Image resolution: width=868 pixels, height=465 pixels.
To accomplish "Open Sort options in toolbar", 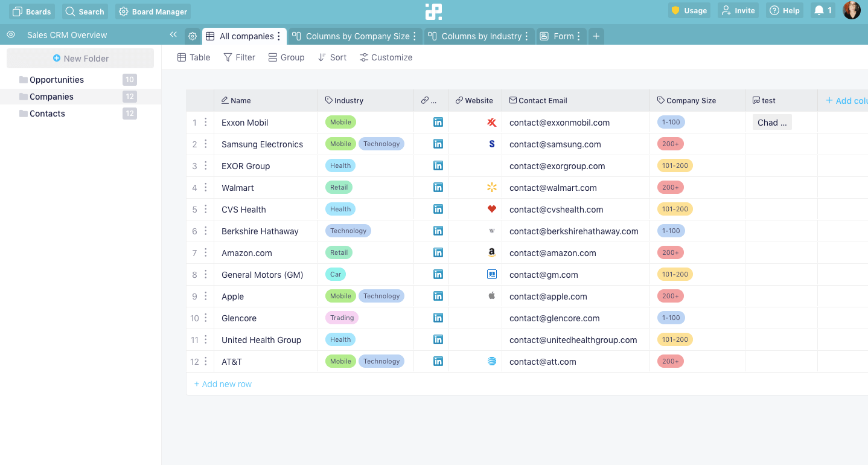I will pos(333,57).
